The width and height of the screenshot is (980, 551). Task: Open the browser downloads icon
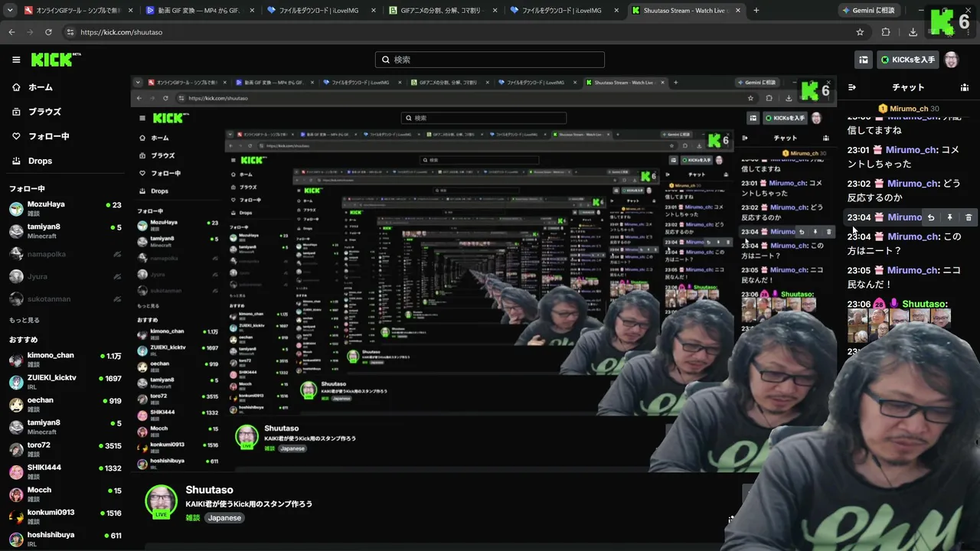coord(913,32)
